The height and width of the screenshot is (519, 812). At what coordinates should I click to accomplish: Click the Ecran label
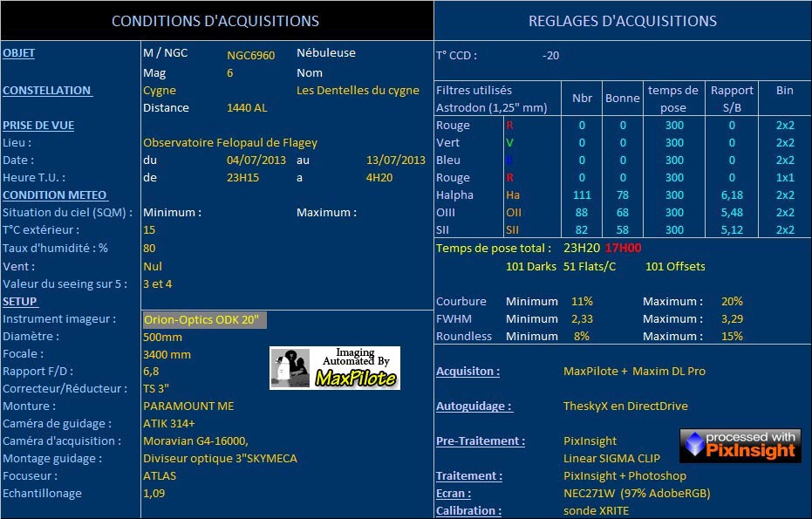click(x=454, y=494)
